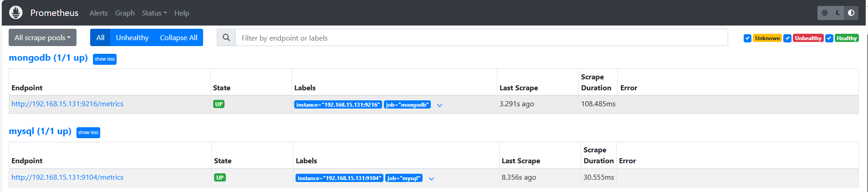Show only Unhealthy targets
Image resolution: width=868 pixels, height=192 pixels.
click(x=132, y=37)
